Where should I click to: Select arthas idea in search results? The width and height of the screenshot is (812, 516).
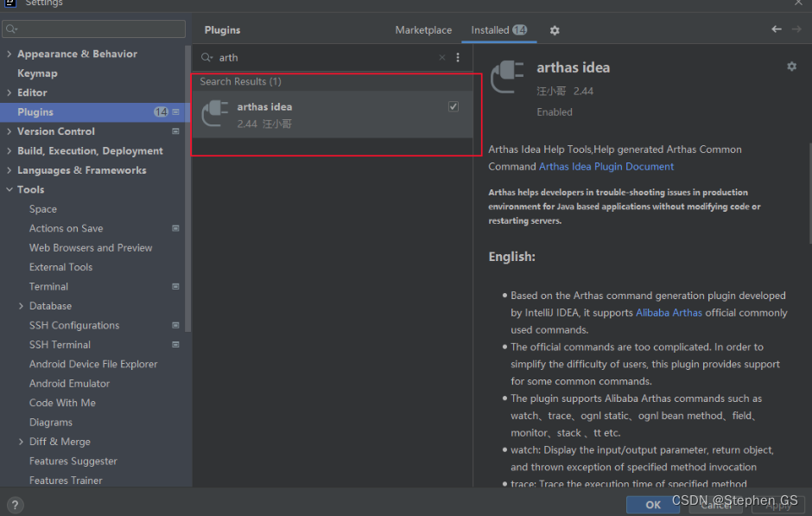click(x=333, y=114)
